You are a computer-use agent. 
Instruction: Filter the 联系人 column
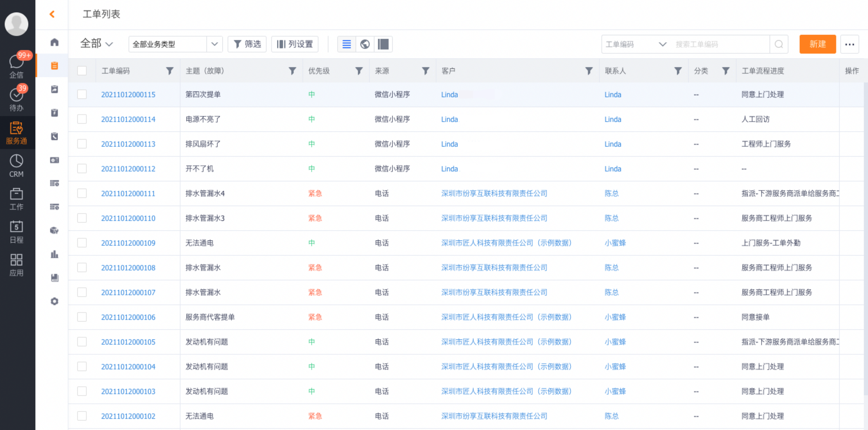[x=678, y=70]
